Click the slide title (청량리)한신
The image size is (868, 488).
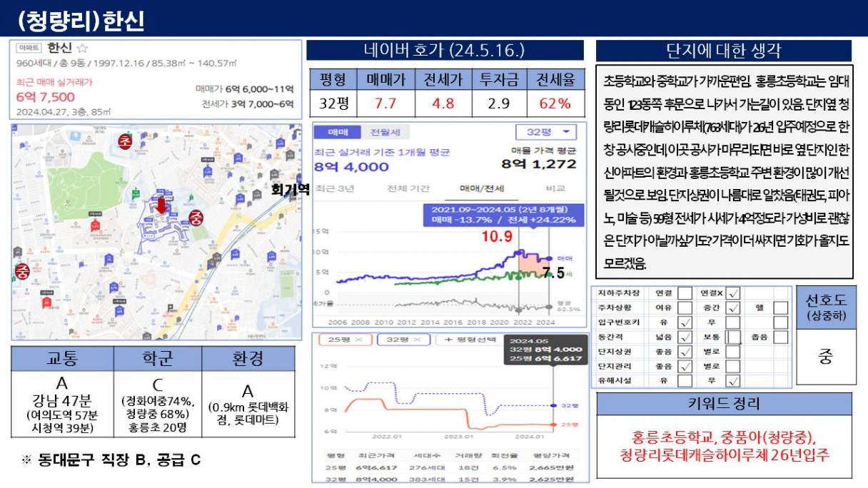click(x=81, y=21)
